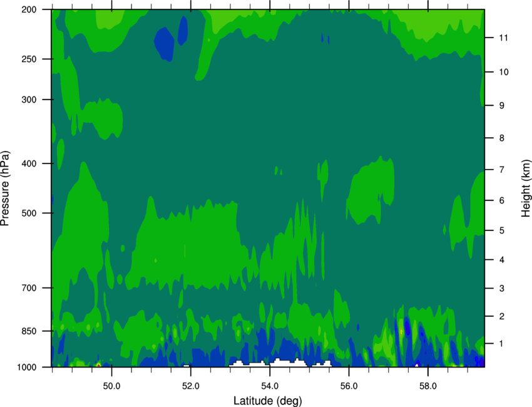
Task: Pick the 6 km height label
Action: pyautogui.click(x=501, y=200)
